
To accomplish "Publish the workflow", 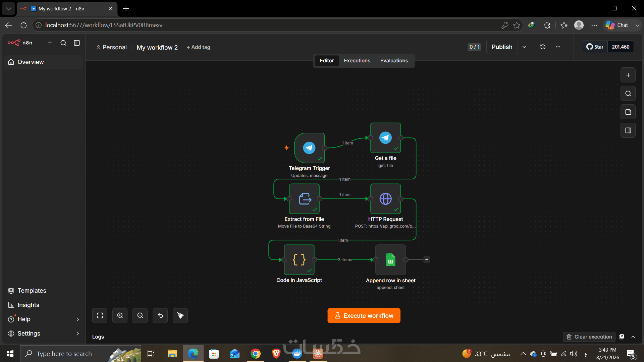I will 502,47.
